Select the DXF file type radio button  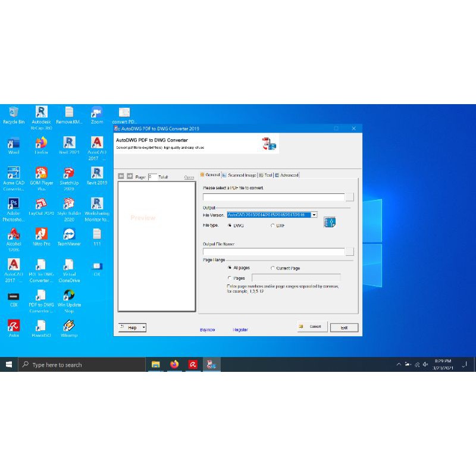click(274, 226)
